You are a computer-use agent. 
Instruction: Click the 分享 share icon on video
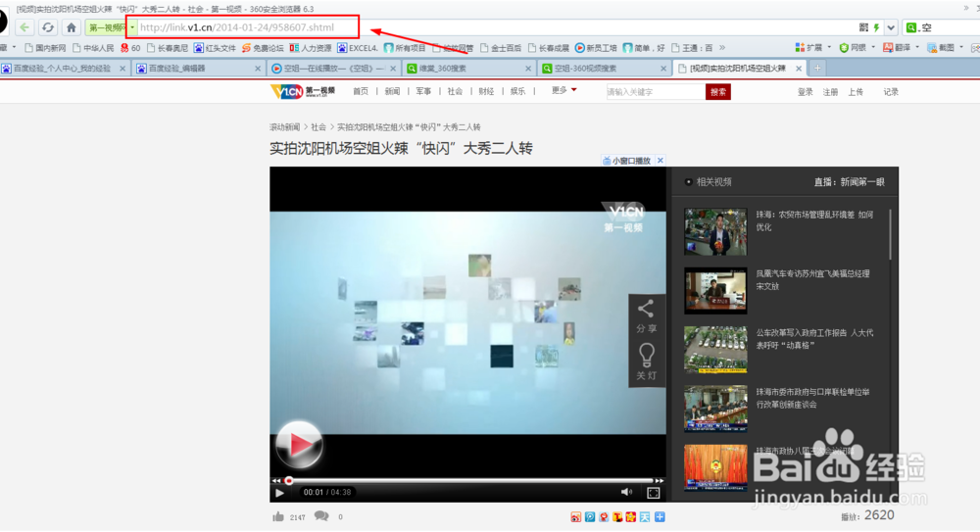coord(646,316)
